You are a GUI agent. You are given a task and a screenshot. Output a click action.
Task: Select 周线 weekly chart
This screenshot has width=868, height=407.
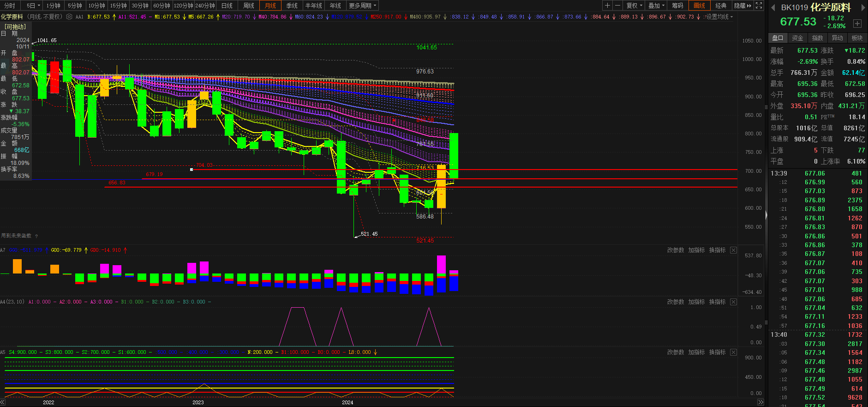tap(249, 6)
